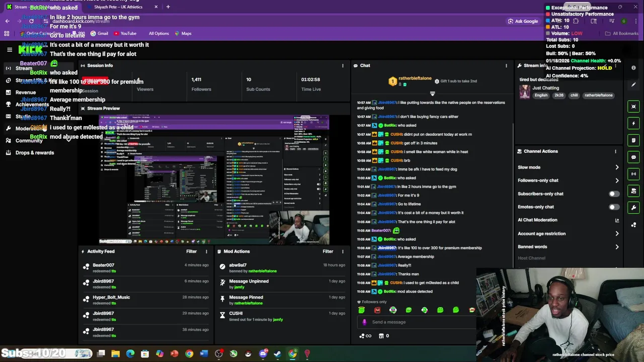Click Message Unpinned entry in Mod Actions
The height and width of the screenshot is (362, 644).
coord(282,284)
